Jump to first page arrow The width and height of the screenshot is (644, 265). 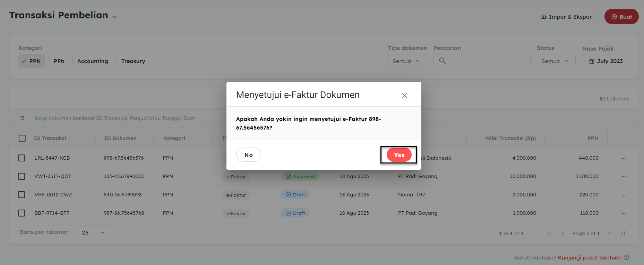point(549,233)
